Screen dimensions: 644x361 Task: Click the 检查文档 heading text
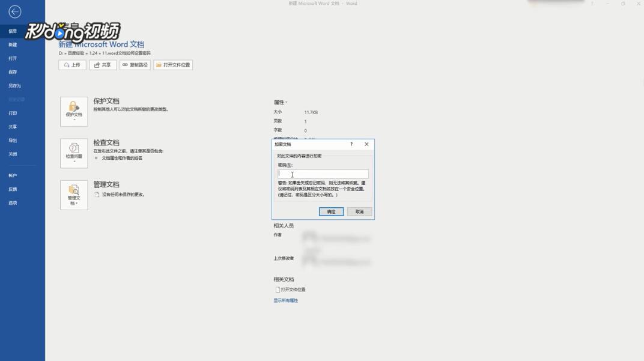point(106,142)
